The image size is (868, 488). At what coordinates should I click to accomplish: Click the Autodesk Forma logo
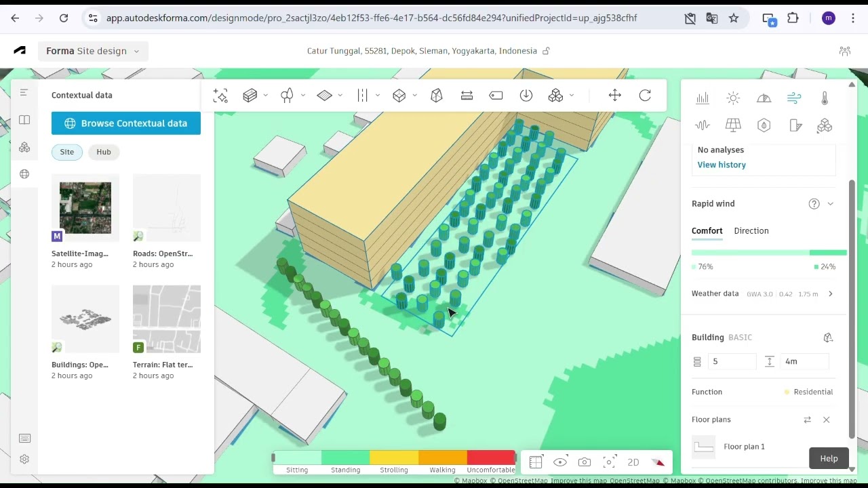pos(20,51)
